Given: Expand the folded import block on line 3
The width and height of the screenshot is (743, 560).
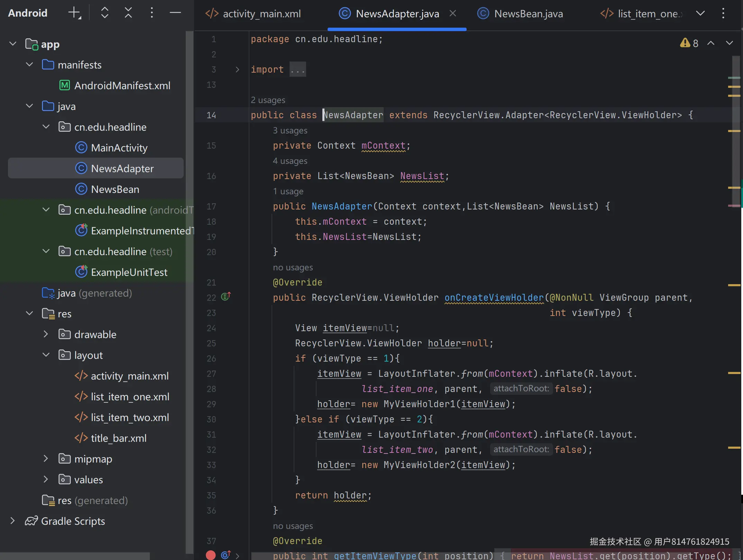Looking at the screenshot, I should 237,69.
